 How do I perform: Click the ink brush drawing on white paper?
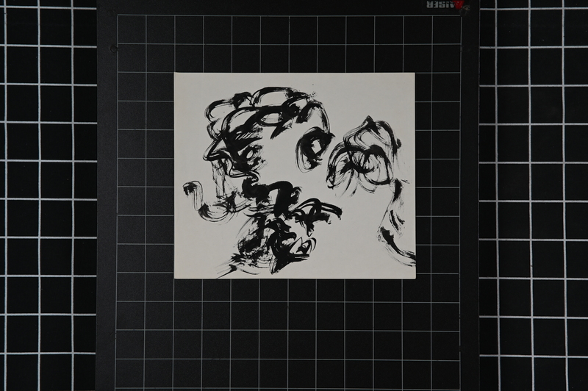295,176
